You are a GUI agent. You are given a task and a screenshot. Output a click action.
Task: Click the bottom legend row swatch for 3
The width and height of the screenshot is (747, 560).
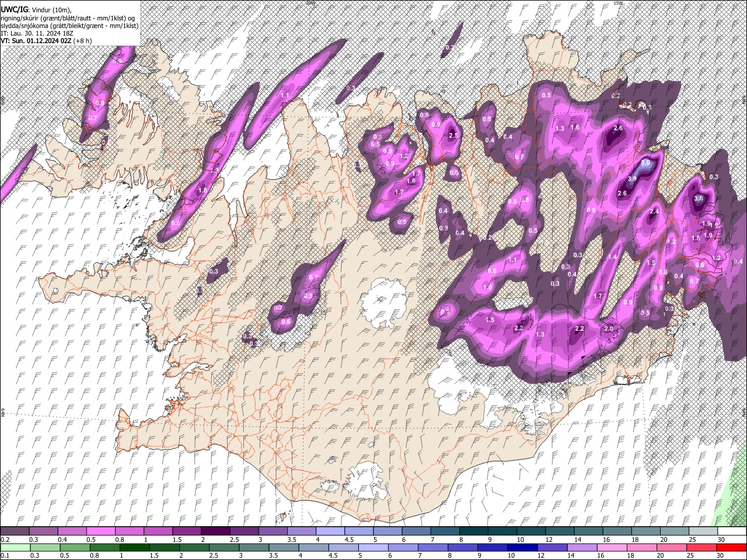pos(254,547)
